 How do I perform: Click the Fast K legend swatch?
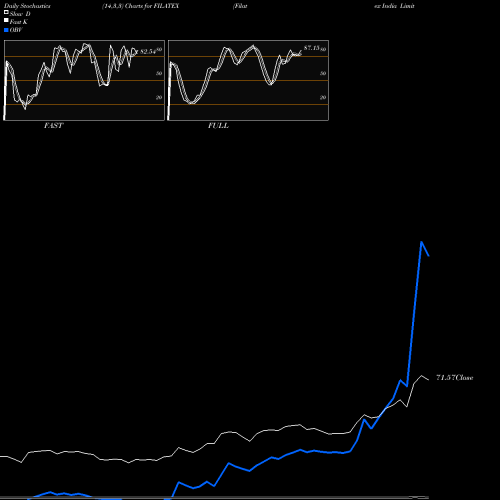tap(6, 20)
